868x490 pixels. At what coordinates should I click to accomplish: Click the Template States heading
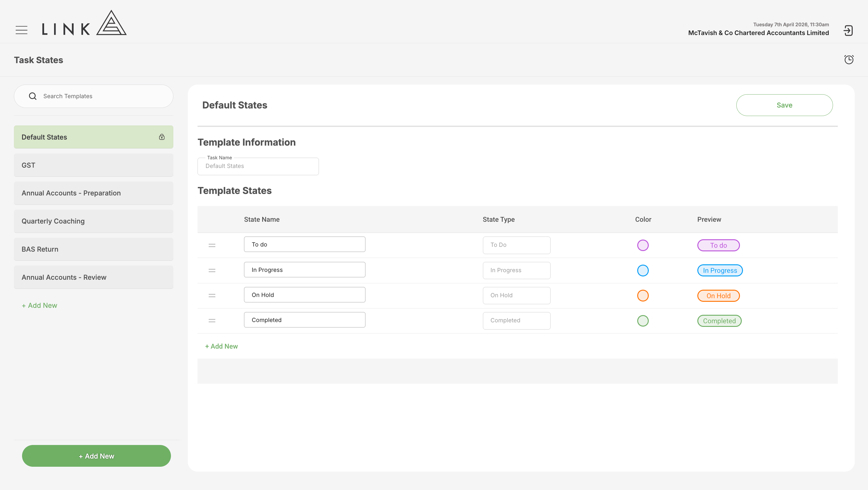(x=235, y=191)
